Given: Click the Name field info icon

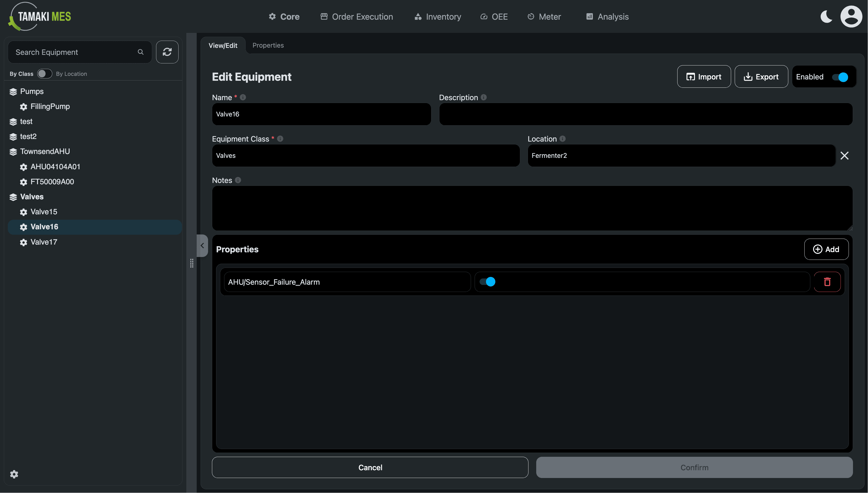Looking at the screenshot, I should pyautogui.click(x=243, y=97).
